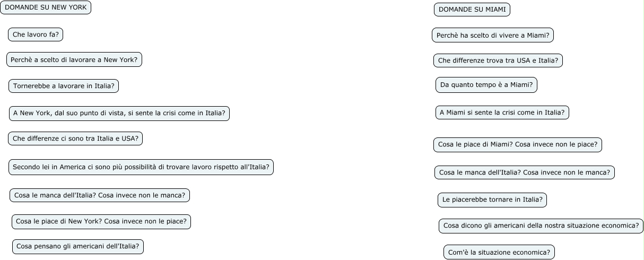
Task: Select the 'Da quanto tempo è a Miami?' node
Action: (x=486, y=85)
